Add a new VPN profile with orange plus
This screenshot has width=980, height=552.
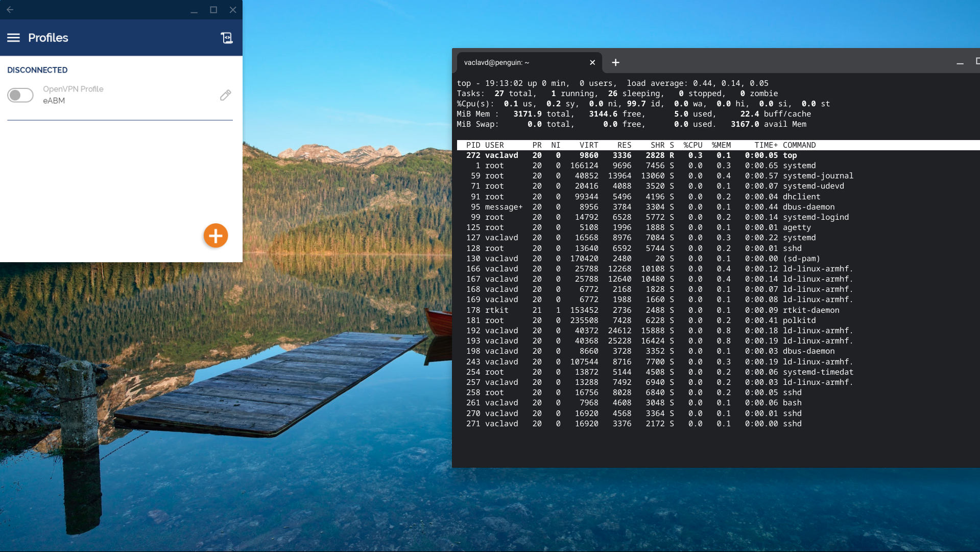(216, 236)
